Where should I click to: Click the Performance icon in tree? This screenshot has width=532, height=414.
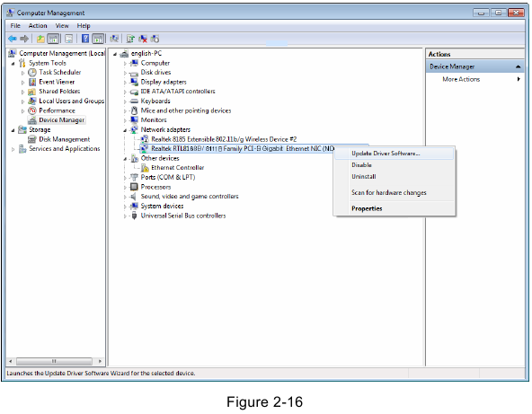32,110
